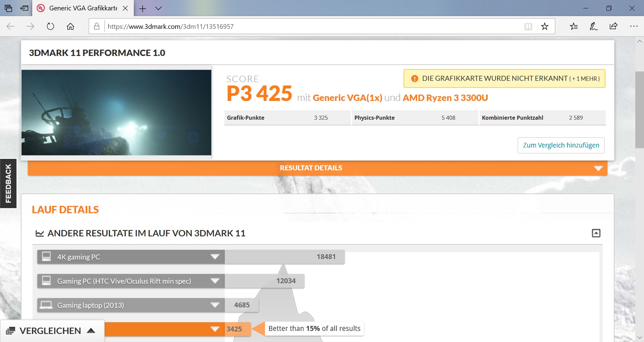Viewport: 644px width, 342px height.
Task: Click the 12034 score bar label
Action: (x=286, y=281)
